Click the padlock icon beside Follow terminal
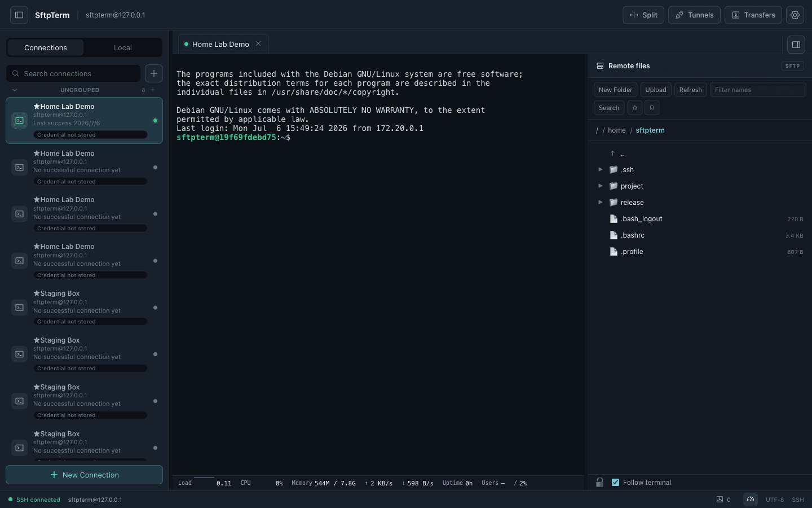This screenshot has width=812, height=508. tap(600, 483)
